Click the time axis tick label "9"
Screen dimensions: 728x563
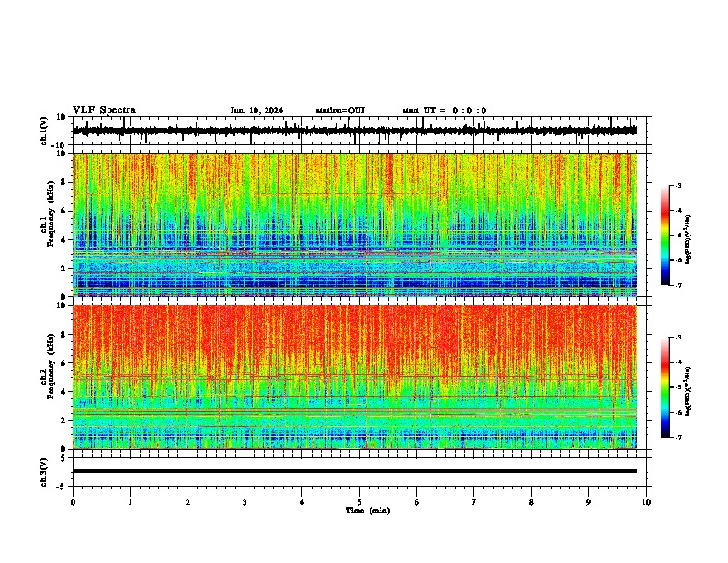588,502
